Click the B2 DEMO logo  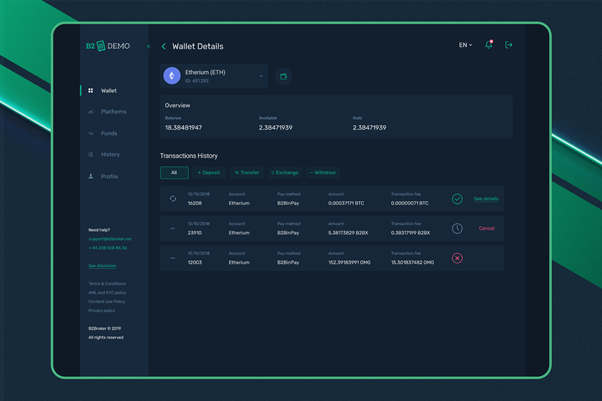point(107,46)
